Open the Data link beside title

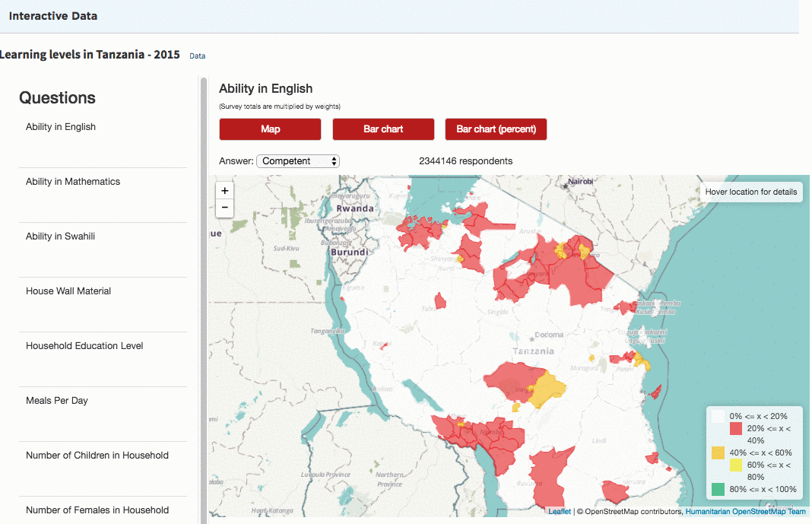point(197,56)
